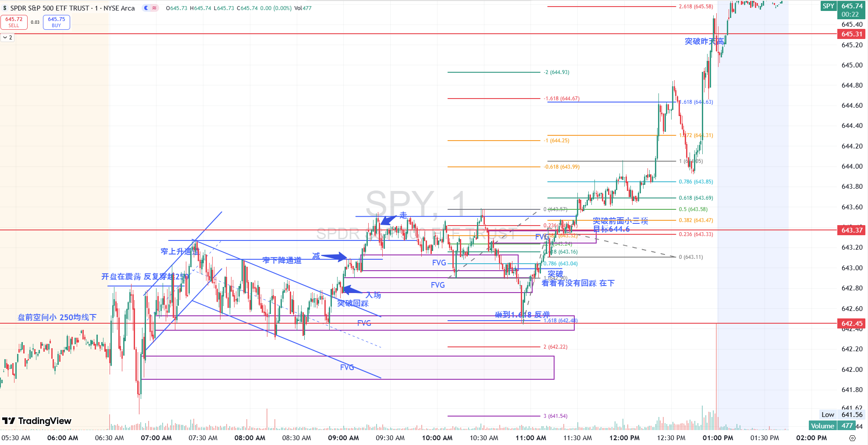Viewport: 868px width, 445px height.
Task: Click the red approximate data-mode icon
Action: coord(154,8)
